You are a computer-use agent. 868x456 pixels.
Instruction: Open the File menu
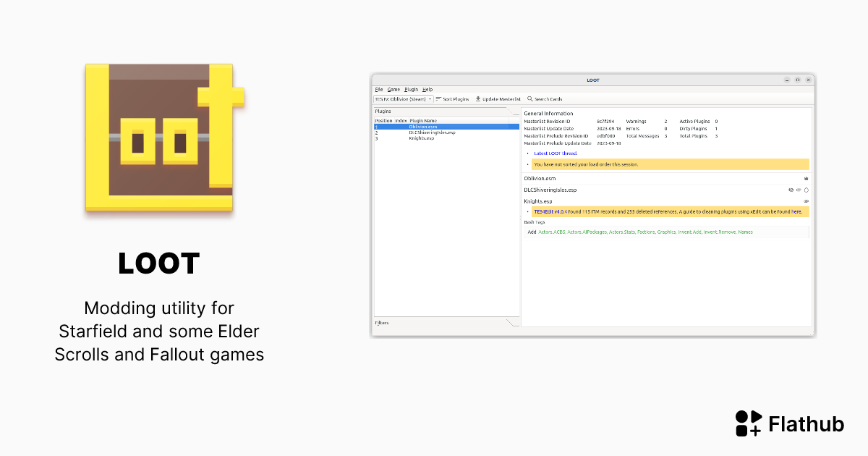coord(378,90)
